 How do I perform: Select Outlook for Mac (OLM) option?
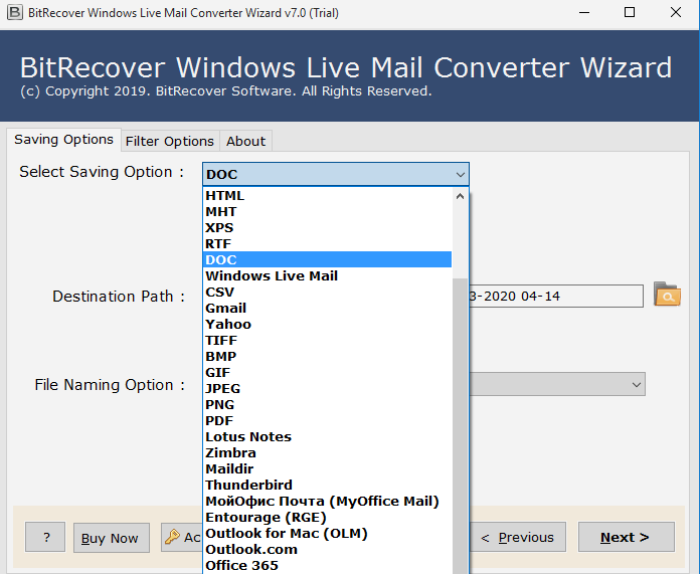pyautogui.click(x=286, y=533)
